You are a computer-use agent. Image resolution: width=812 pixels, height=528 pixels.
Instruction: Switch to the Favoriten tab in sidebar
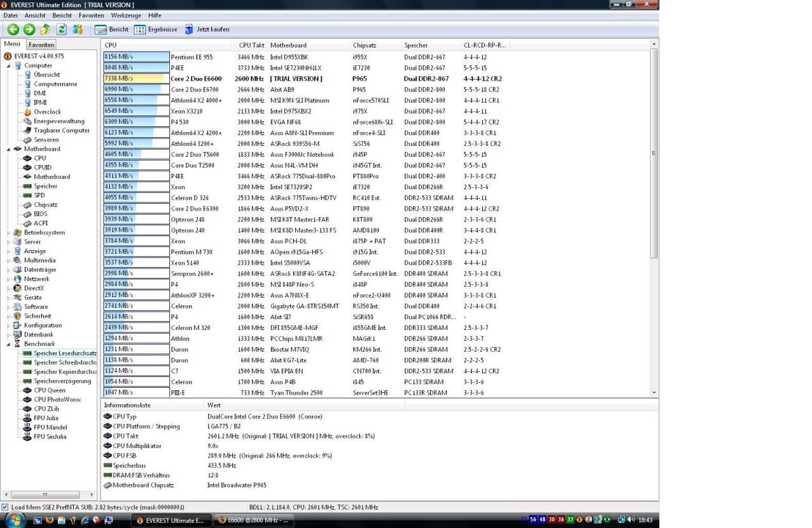coord(41,45)
